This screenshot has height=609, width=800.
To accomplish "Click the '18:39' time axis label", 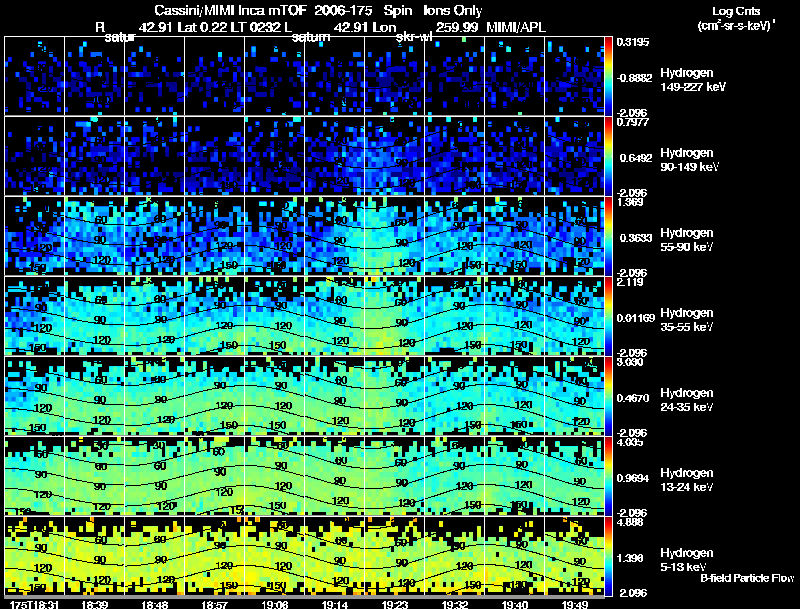I will coord(94,604).
